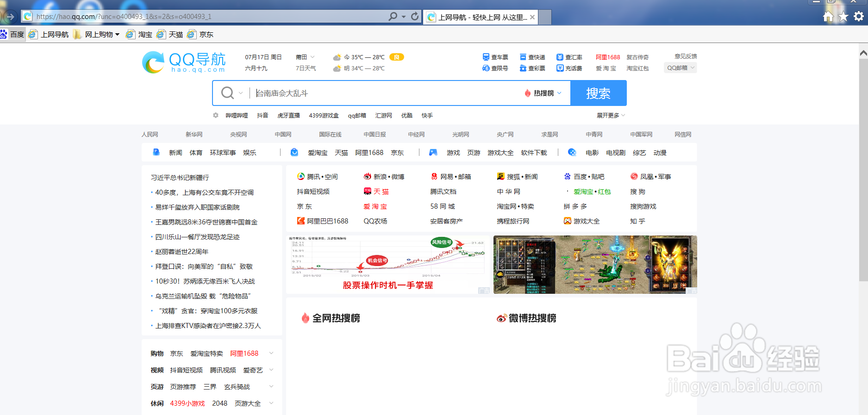The width and height of the screenshot is (868, 415).
Task: Open the 哔哩哔哩 quick link
Action: tap(237, 115)
